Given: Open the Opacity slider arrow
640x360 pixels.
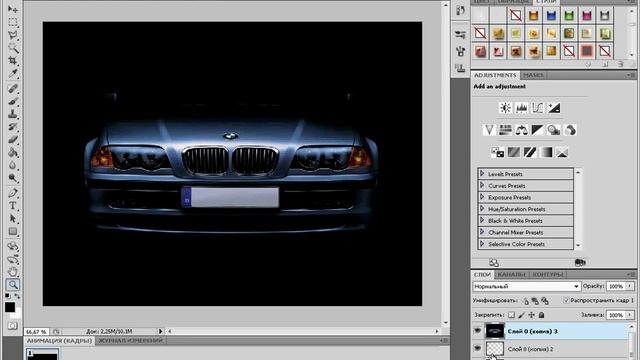Looking at the screenshot, I should tap(630, 287).
